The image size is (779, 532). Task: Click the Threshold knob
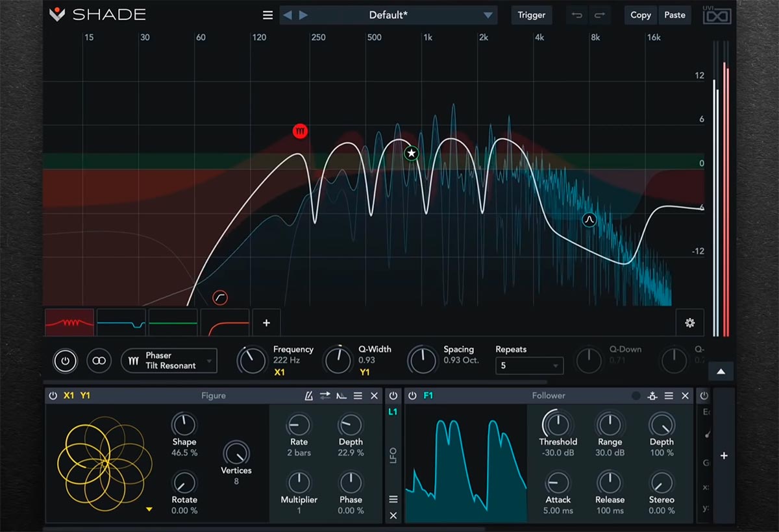pyautogui.click(x=558, y=425)
